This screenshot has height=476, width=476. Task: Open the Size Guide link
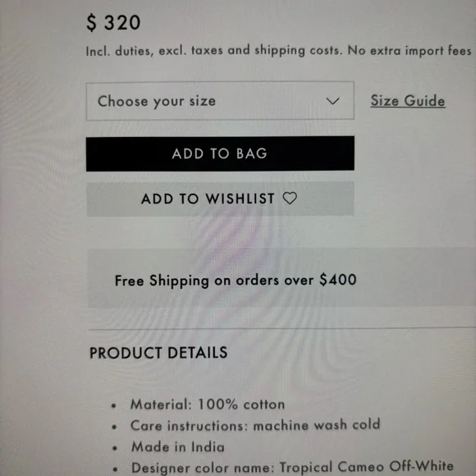(408, 101)
